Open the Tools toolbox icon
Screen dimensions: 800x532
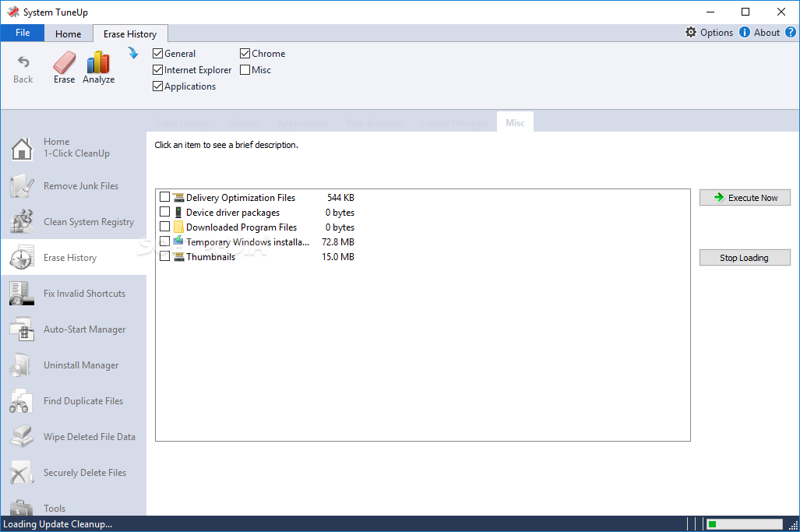tap(22, 508)
